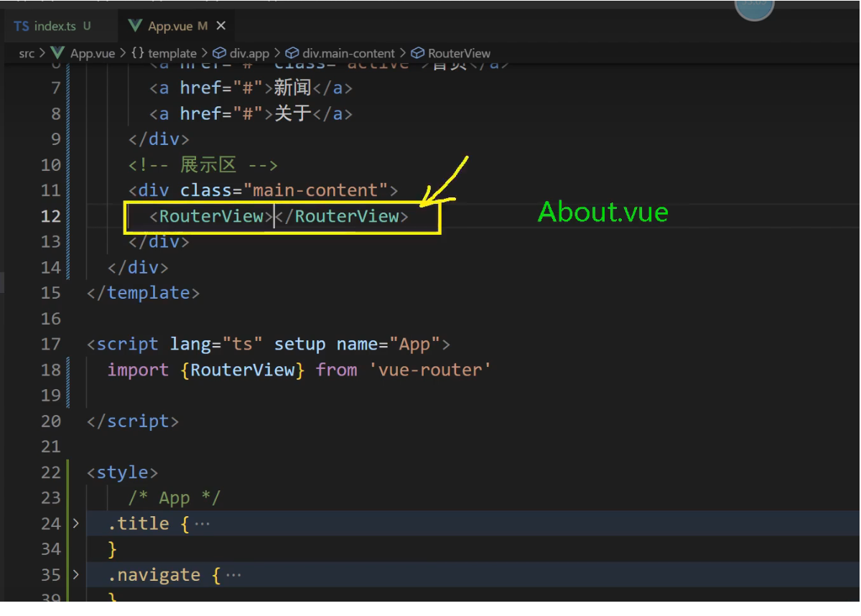Click name="App" attribute on line 17
The width and height of the screenshot is (861, 616).
click(x=388, y=344)
